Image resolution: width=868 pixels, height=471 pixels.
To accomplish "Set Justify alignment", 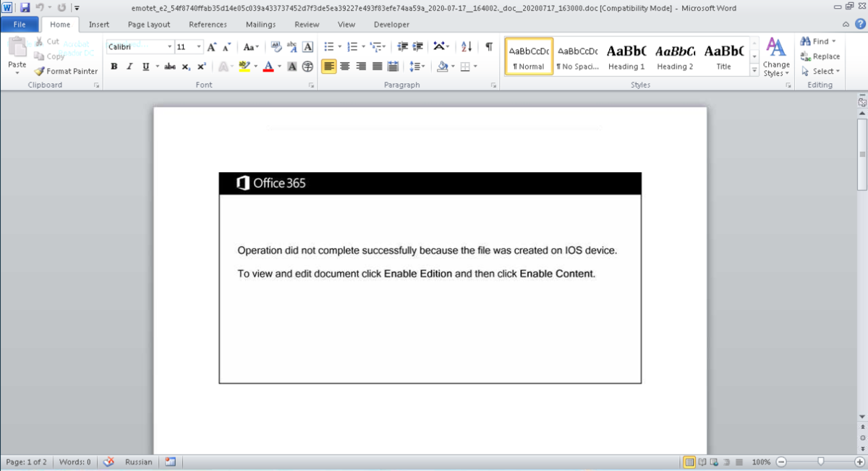I will 376,67.
